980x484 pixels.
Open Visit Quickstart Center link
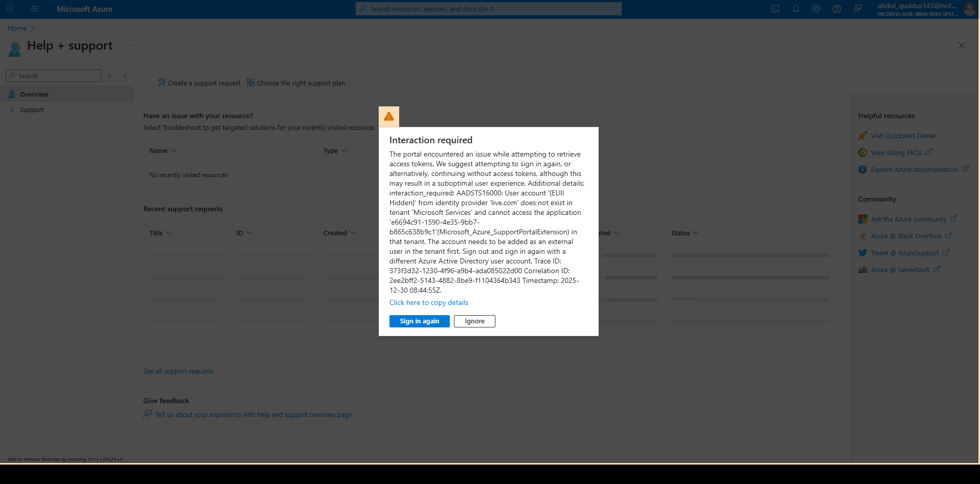(903, 136)
